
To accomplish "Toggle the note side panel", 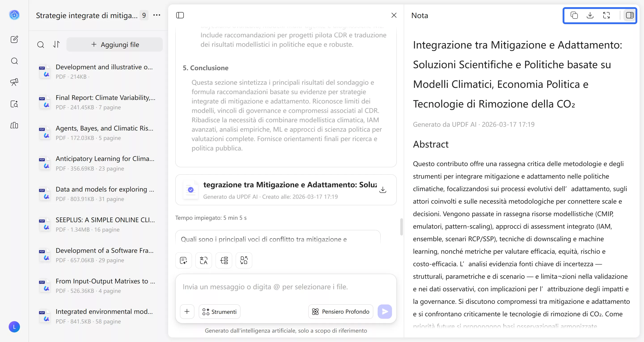I will [x=629, y=15].
